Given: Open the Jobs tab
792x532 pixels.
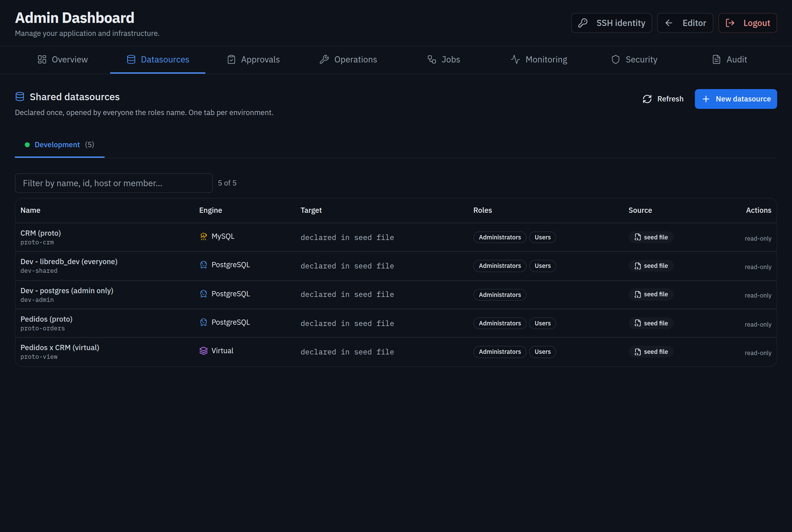Looking at the screenshot, I should (x=444, y=60).
